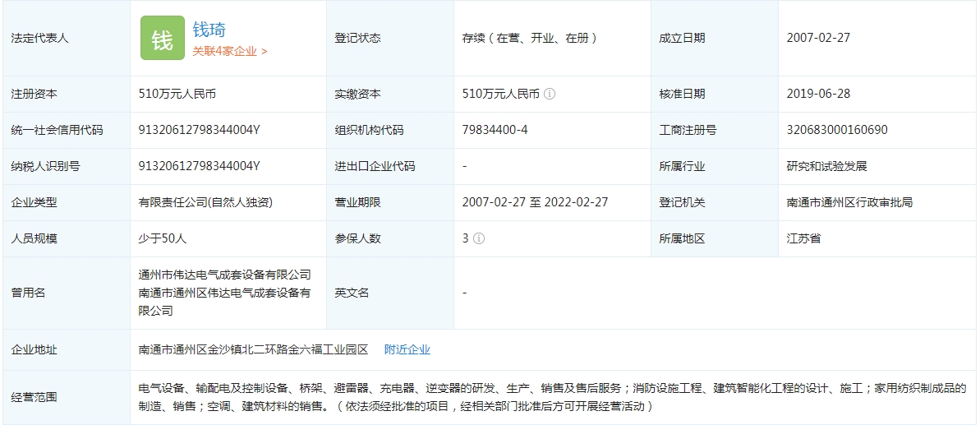Click business registration number 320683000160690
The height and width of the screenshot is (425, 980).
pos(836,130)
